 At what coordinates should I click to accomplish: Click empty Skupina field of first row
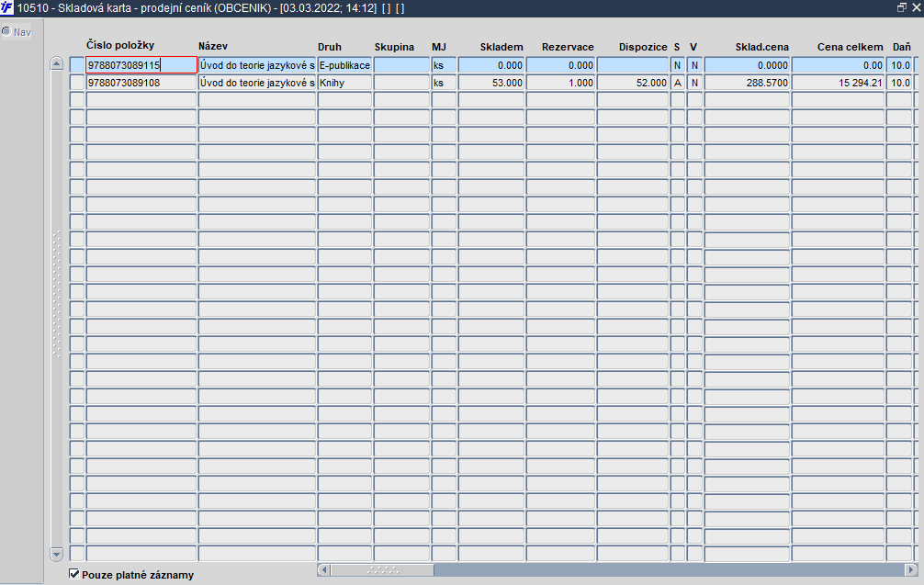tap(401, 65)
